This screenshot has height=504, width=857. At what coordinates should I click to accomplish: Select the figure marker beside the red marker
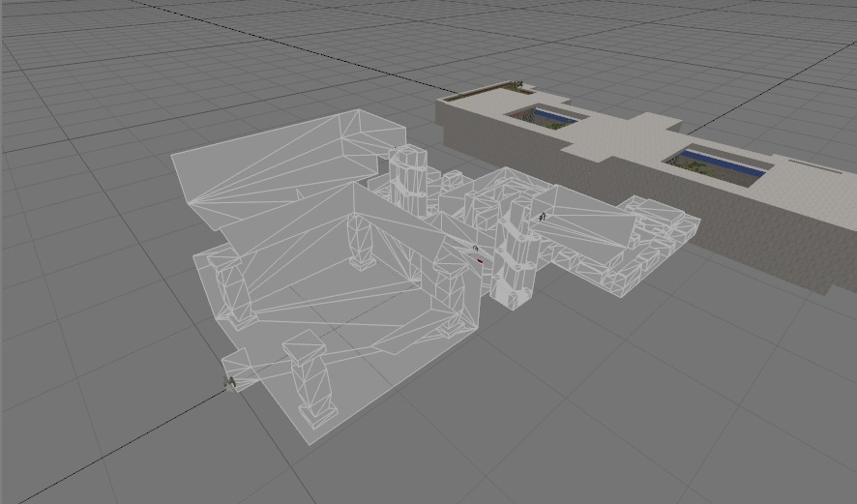click(475, 250)
